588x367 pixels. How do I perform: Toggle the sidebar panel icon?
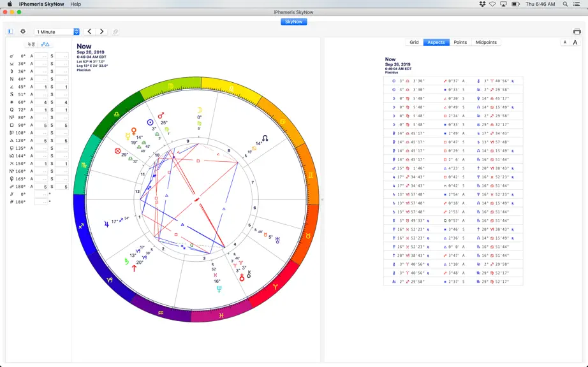point(10,31)
